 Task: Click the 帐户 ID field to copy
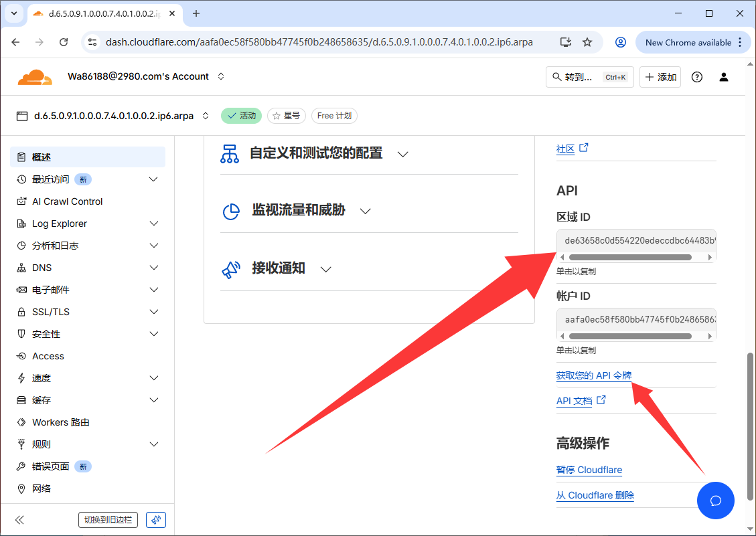click(636, 320)
